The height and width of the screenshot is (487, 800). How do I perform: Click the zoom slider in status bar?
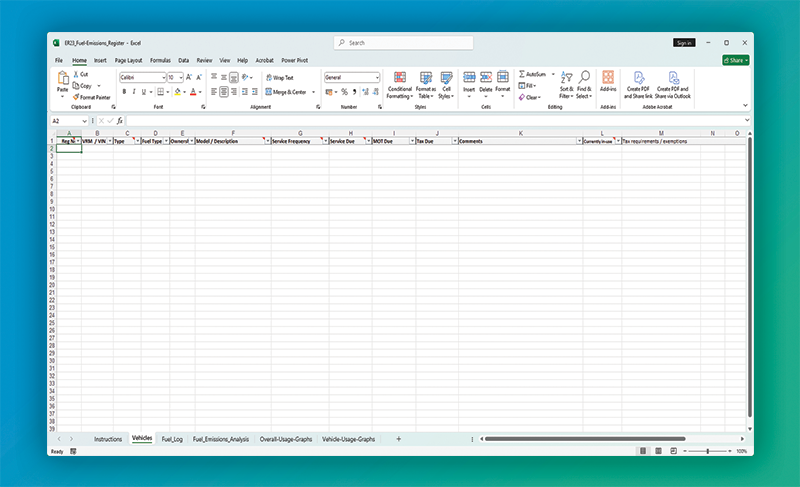[708, 451]
